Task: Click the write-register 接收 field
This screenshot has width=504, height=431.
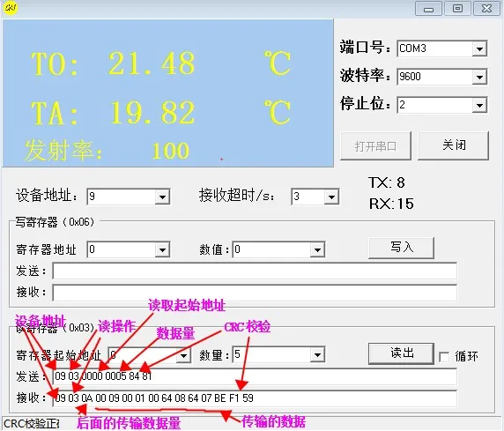Action: [x=255, y=293]
